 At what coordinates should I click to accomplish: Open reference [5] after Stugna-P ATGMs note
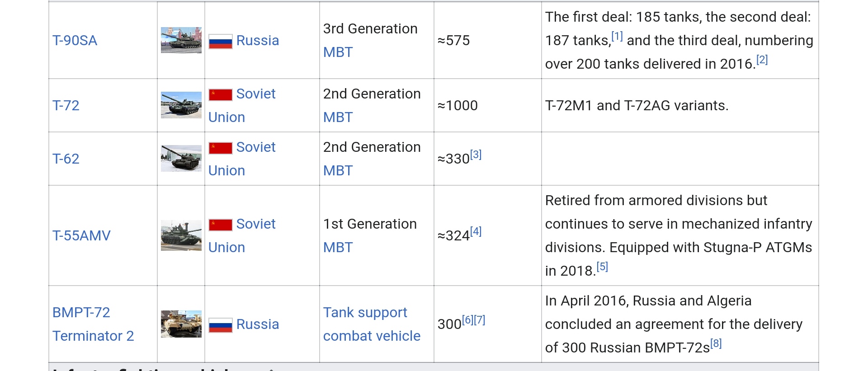tap(602, 267)
